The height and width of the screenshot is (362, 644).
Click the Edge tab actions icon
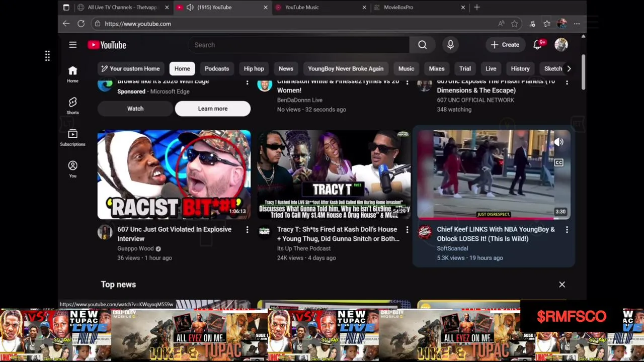click(x=66, y=7)
